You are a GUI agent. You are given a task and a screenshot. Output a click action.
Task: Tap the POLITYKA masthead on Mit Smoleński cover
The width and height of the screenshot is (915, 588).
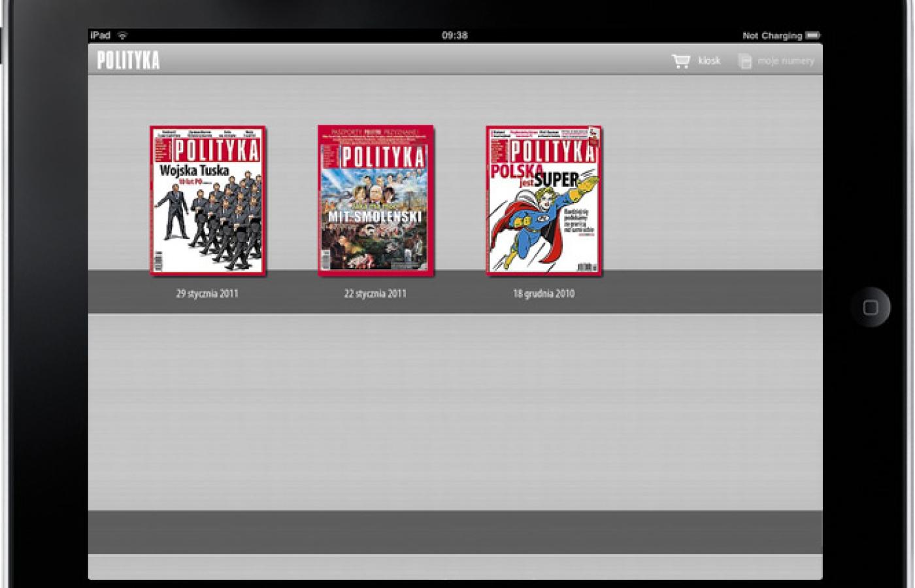point(383,157)
